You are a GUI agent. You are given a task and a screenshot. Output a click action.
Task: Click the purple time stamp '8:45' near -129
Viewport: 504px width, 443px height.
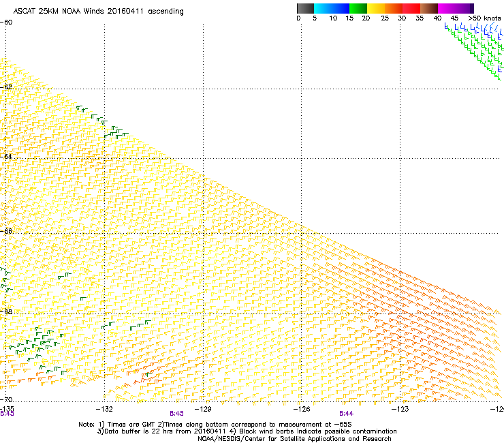tap(177, 414)
